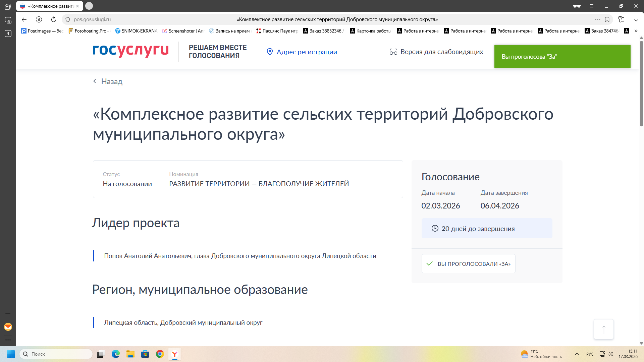Expand the hidden bookmarks chevron
This screenshot has height=362, width=644.
pos(636,31)
